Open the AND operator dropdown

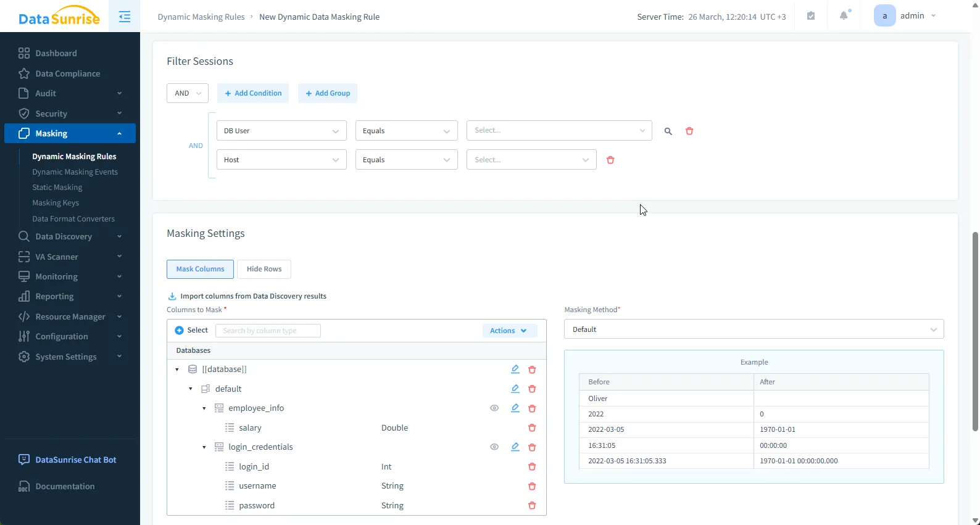point(188,94)
